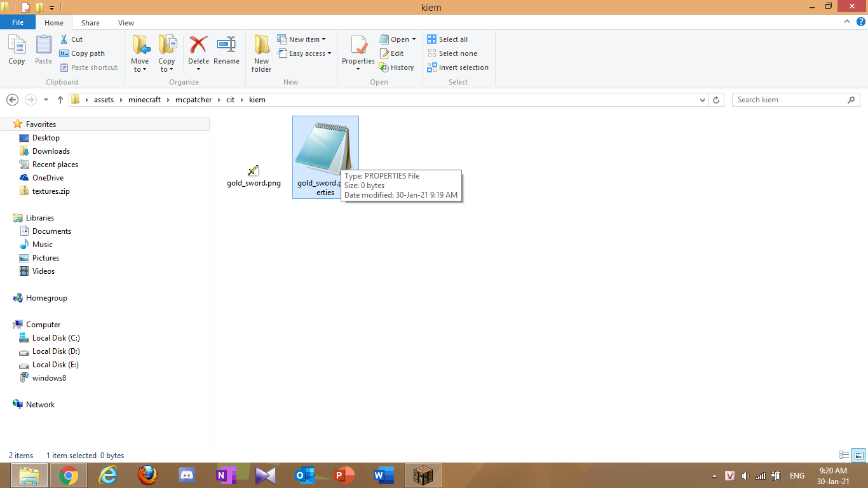Screen dimensions: 868x488
Task: Open Desktop in the navigation pane
Action: click(x=46, y=138)
